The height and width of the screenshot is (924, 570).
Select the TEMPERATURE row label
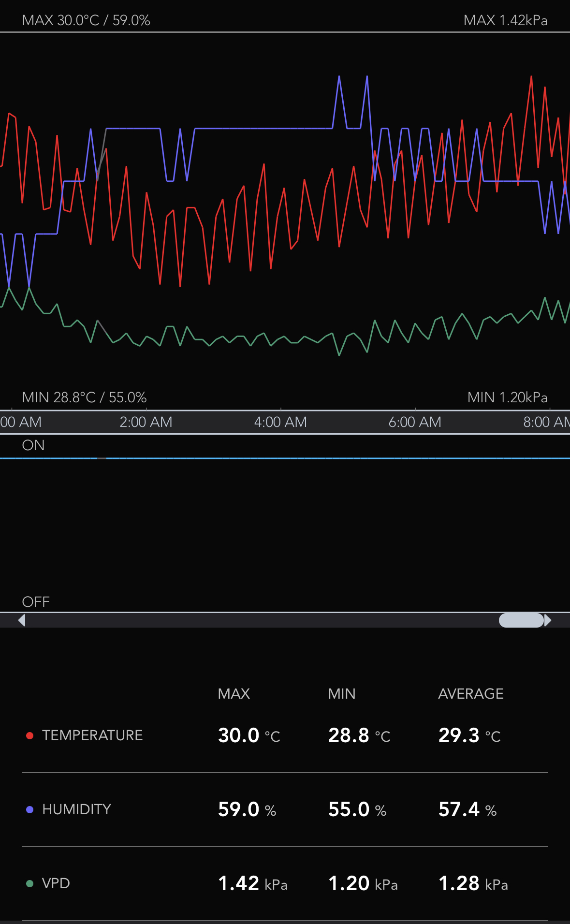pyautogui.click(x=92, y=735)
